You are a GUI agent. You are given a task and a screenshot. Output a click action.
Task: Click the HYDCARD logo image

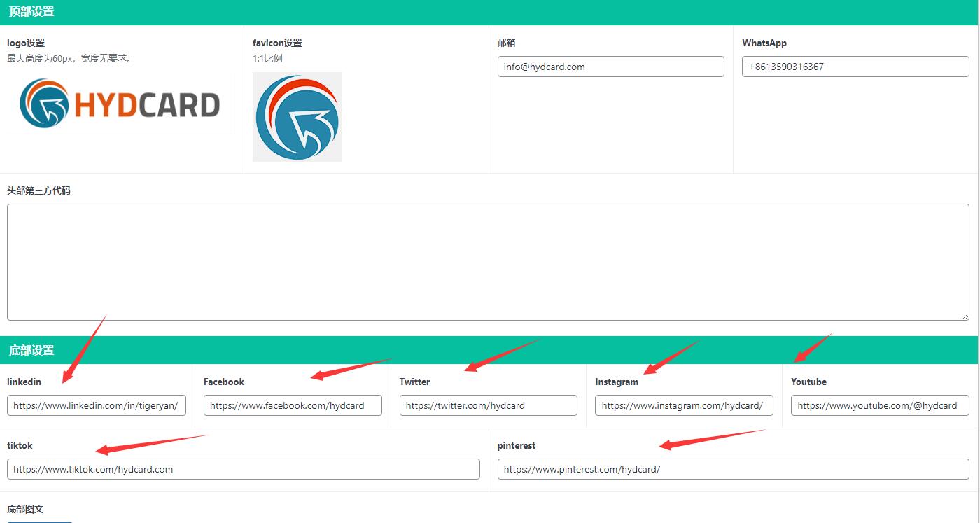[121, 103]
